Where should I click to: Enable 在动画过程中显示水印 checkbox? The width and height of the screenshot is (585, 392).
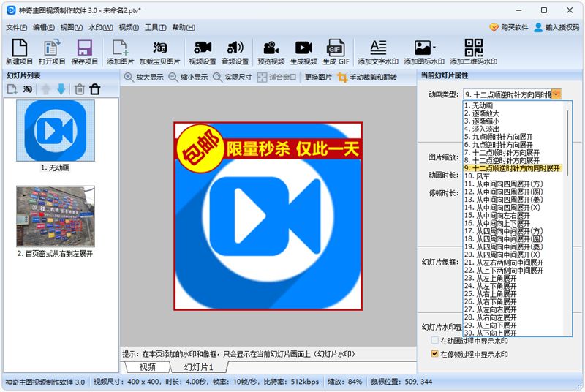click(435, 341)
